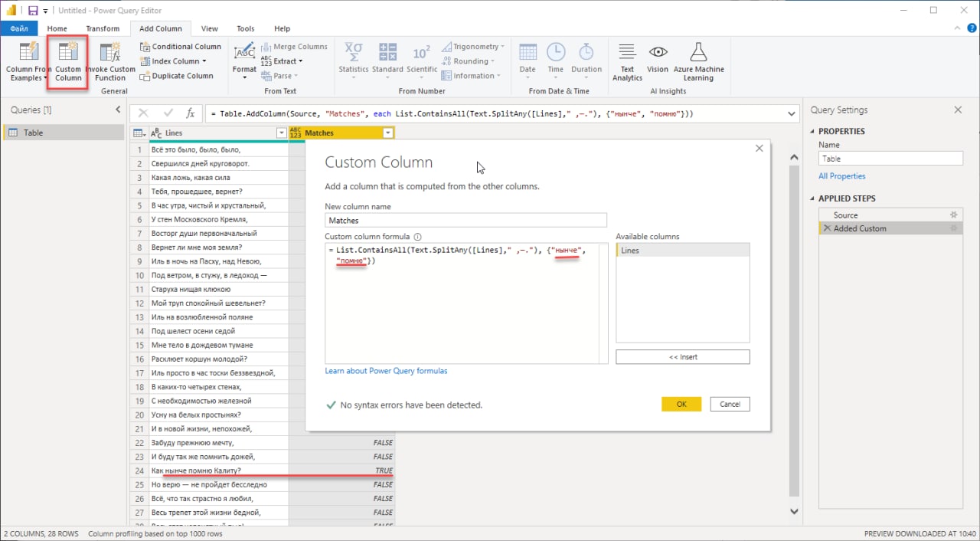Switch to the Help tab

[x=282, y=28]
